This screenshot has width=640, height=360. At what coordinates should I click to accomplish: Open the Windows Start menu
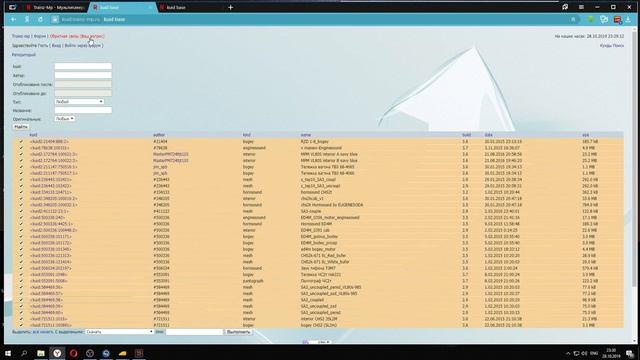[8, 353]
